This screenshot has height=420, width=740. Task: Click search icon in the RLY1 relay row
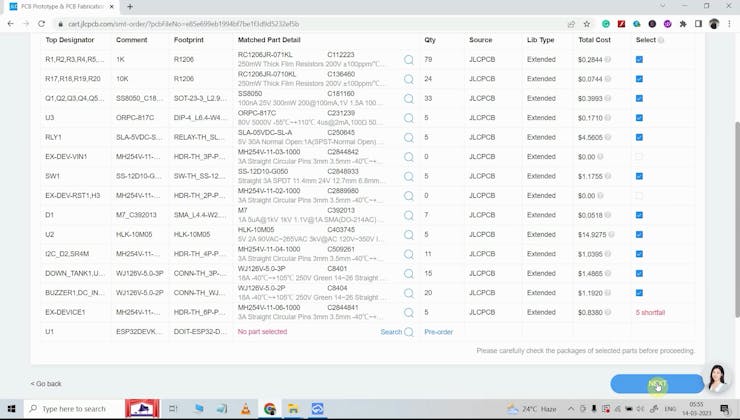tap(408, 138)
